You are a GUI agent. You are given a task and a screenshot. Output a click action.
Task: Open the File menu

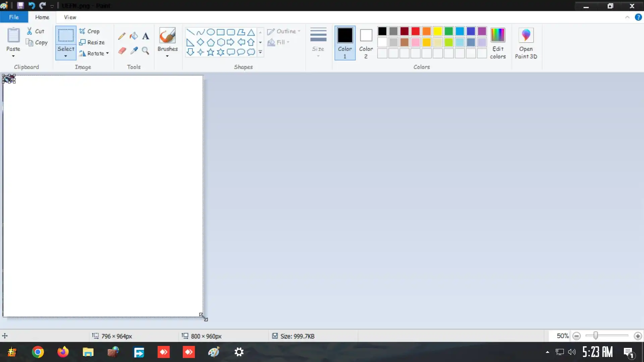14,17
